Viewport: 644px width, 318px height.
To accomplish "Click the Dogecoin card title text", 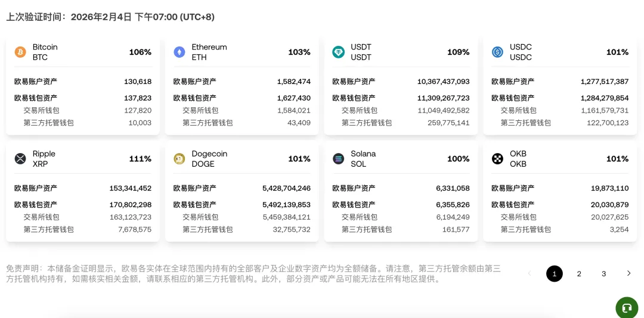I will click(209, 154).
